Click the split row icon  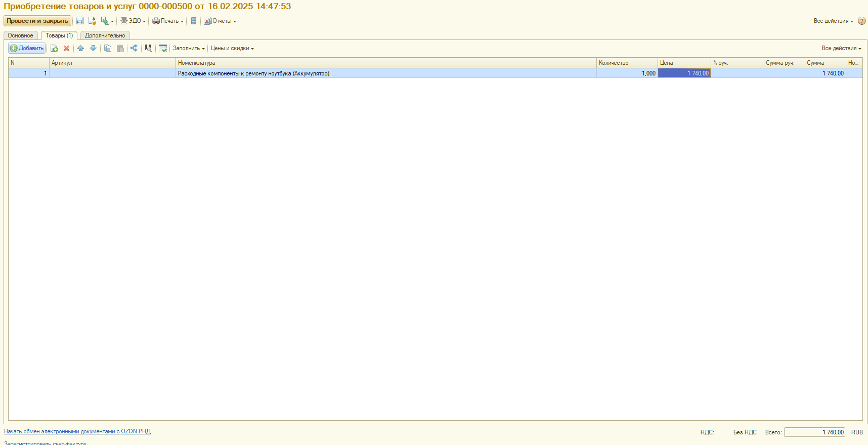click(x=134, y=48)
